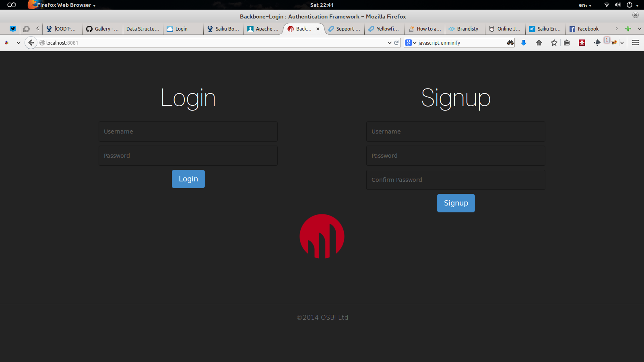
Task: Open the Google search engine selector dropdown
Action: point(411,43)
